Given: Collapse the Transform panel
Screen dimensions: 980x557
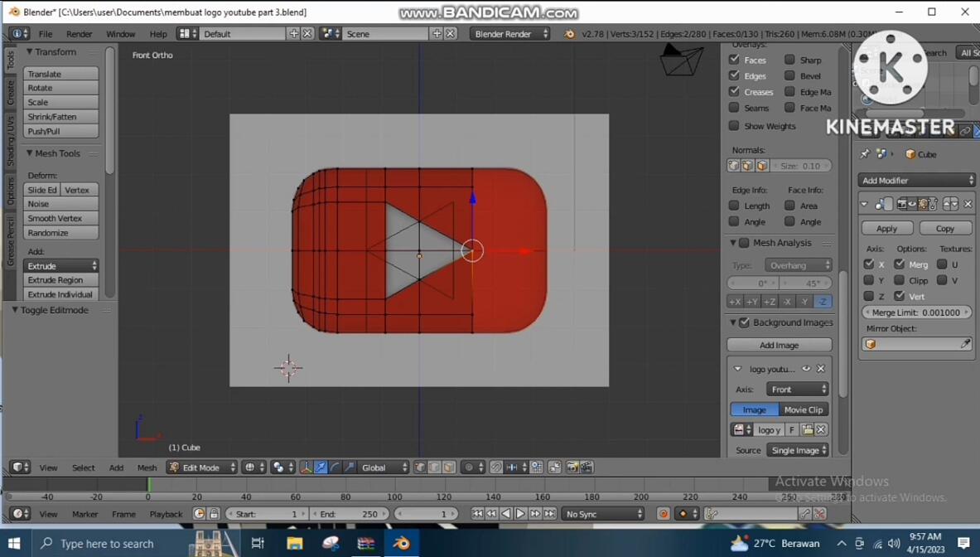Looking at the screenshot, I should (x=29, y=52).
